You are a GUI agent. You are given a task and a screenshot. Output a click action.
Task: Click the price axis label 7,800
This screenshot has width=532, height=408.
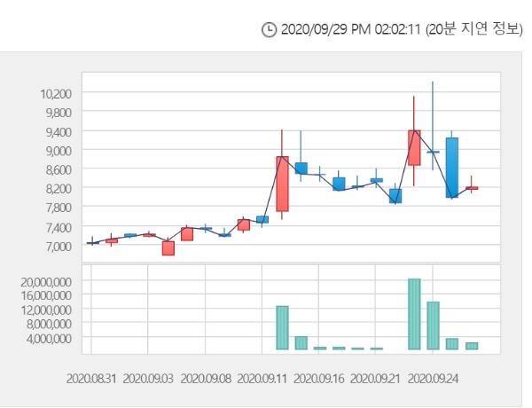point(59,208)
